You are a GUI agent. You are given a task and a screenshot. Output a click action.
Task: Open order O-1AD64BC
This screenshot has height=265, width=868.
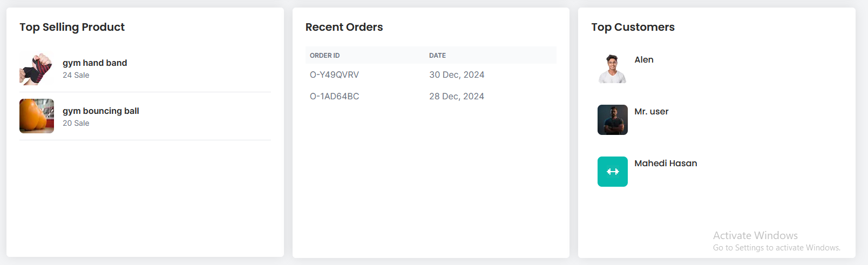click(334, 97)
